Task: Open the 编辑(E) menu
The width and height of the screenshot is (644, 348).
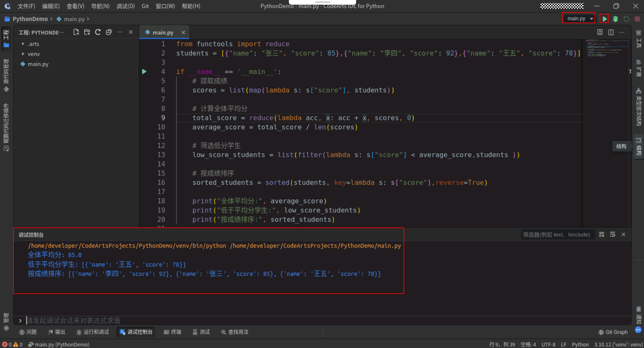Action: 51,6
